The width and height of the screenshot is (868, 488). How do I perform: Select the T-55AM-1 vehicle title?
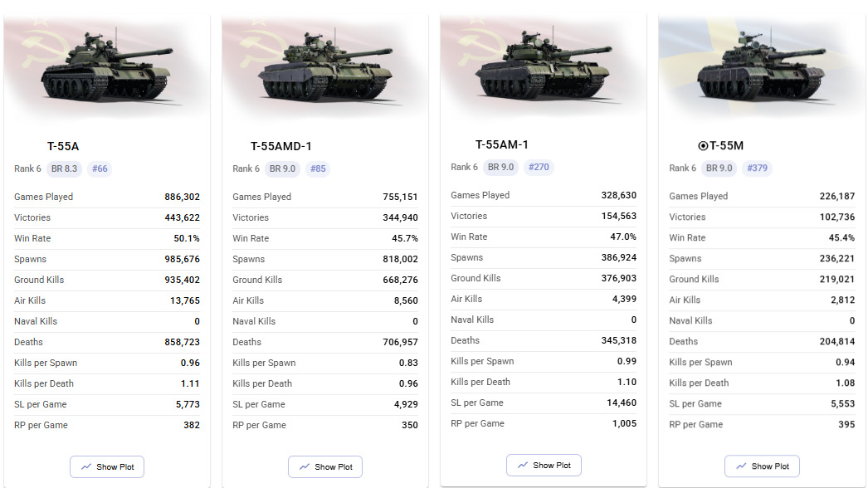(501, 144)
